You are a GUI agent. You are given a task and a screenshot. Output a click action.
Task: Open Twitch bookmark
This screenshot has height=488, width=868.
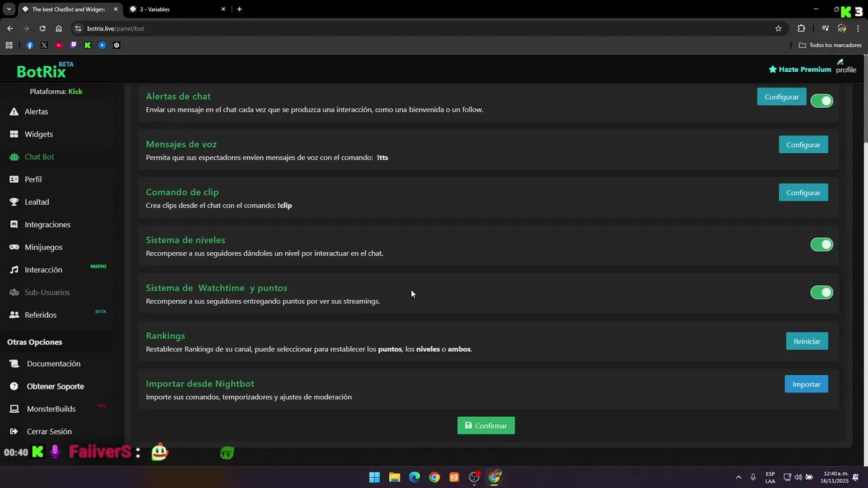(73, 45)
